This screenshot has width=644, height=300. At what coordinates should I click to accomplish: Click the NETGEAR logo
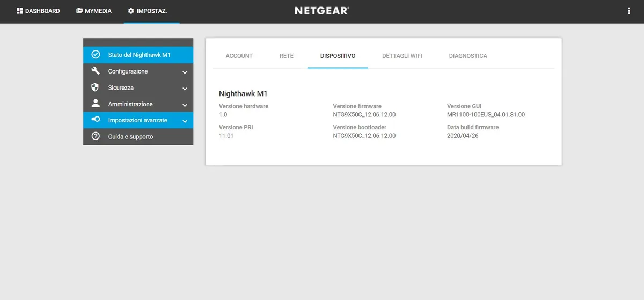click(322, 11)
